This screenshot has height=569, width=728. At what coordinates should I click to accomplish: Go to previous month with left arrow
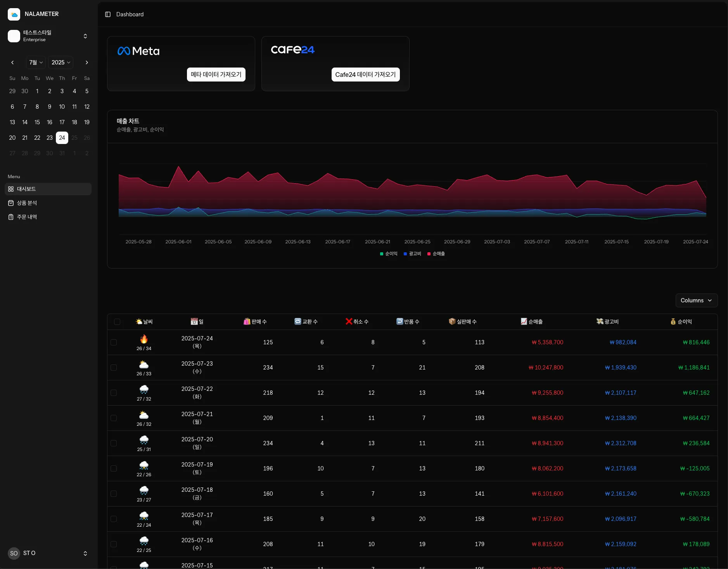click(12, 62)
